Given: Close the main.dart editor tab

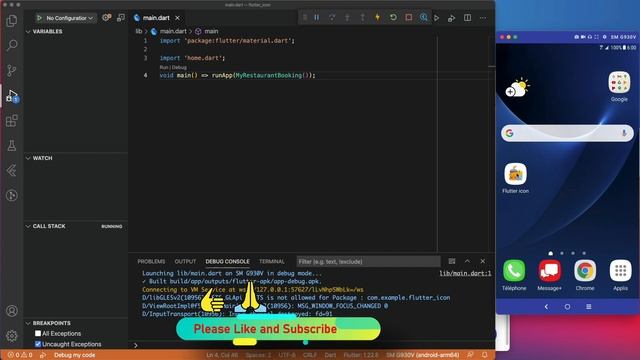Looking at the screenshot, I should pyautogui.click(x=177, y=18).
